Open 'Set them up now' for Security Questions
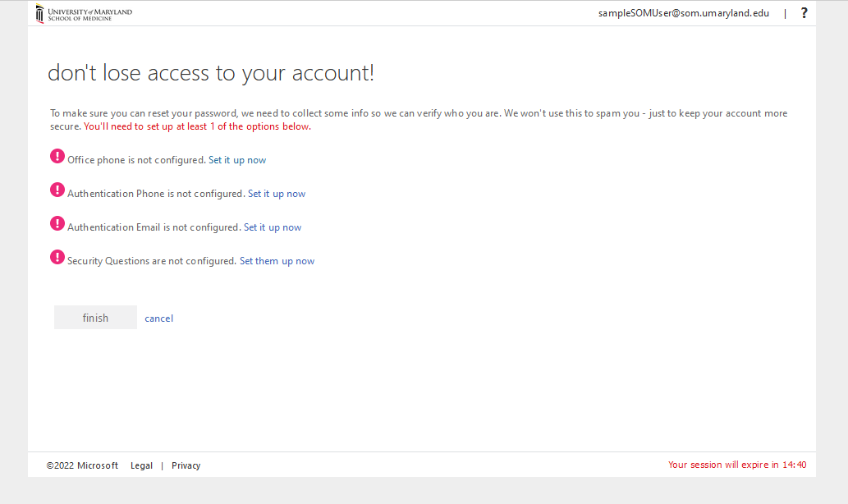The height and width of the screenshot is (504, 848). click(x=277, y=261)
